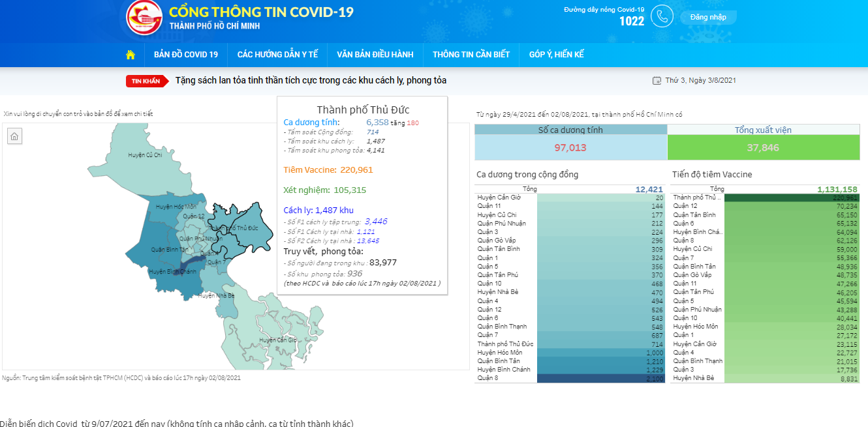Click the Tổng xuất viện green box
This screenshot has height=427, width=868.
(763, 147)
